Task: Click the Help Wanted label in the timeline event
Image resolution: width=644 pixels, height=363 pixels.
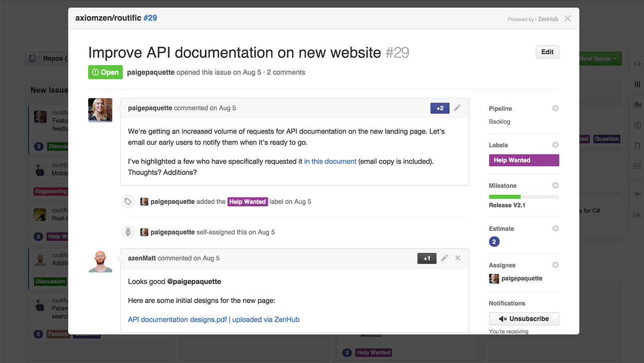Action: pos(248,202)
